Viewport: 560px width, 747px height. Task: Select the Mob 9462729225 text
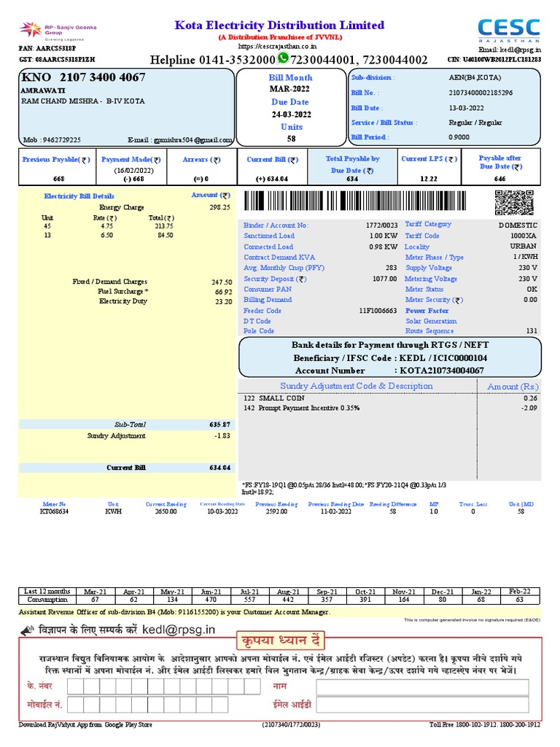pyautogui.click(x=52, y=140)
